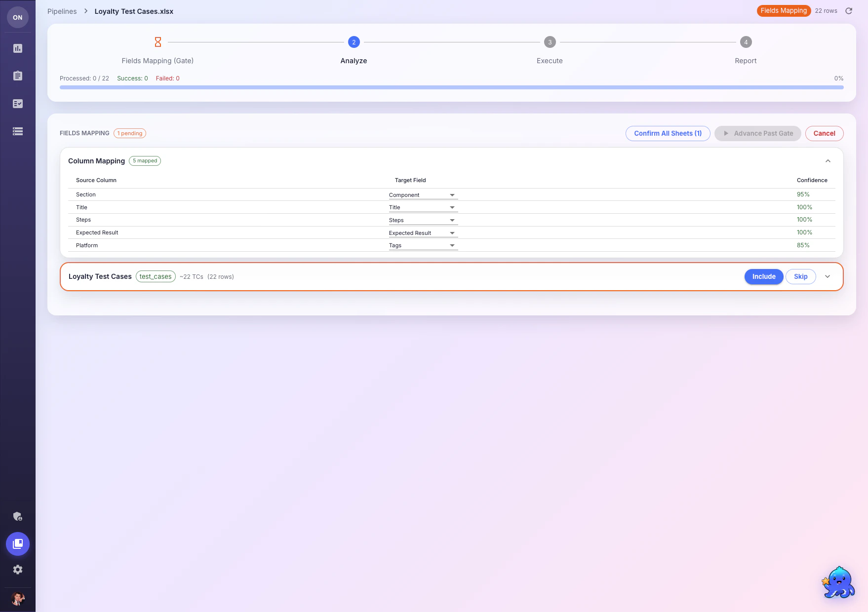Click the Confidence column header

pos(812,180)
